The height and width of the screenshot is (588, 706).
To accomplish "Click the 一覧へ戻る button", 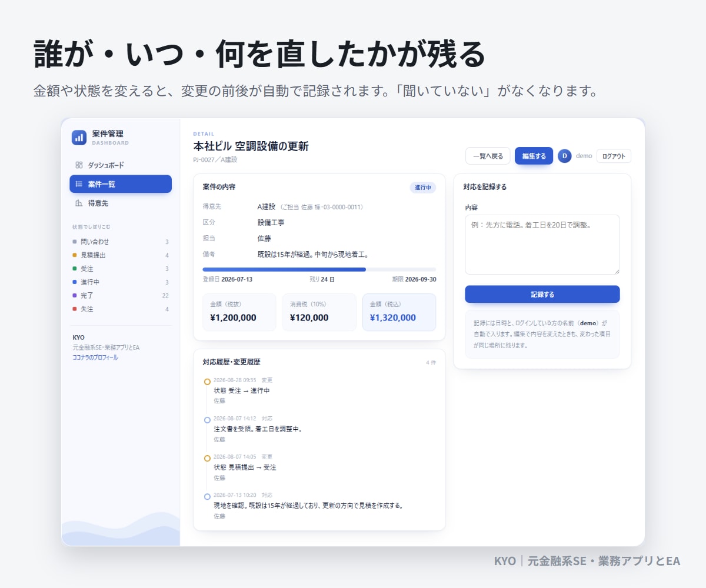I will click(488, 156).
